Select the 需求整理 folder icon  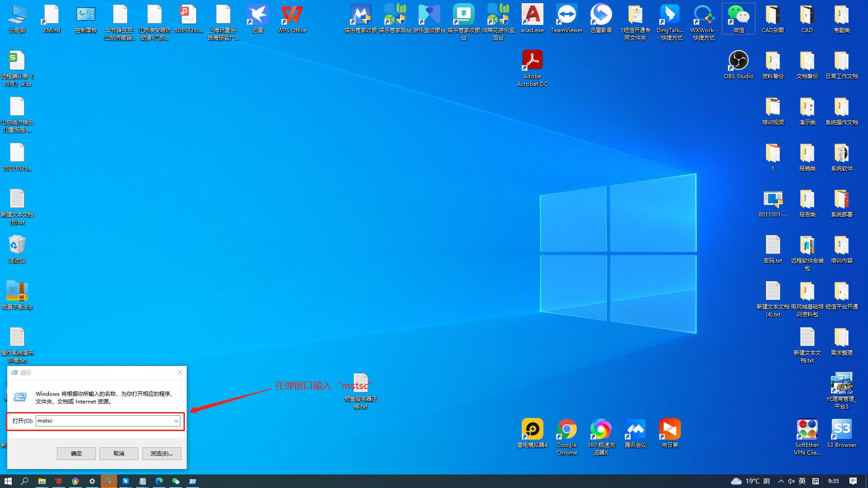tap(842, 342)
